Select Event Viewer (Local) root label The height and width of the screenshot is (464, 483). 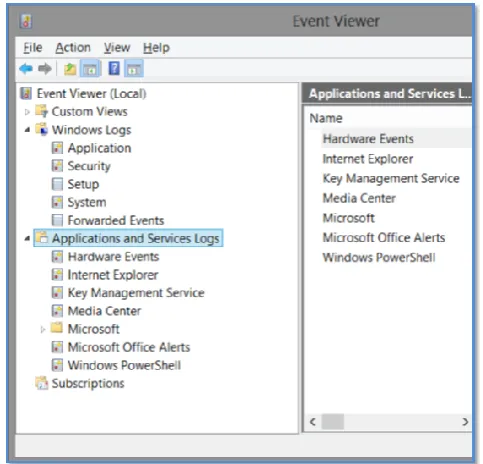[91, 94]
